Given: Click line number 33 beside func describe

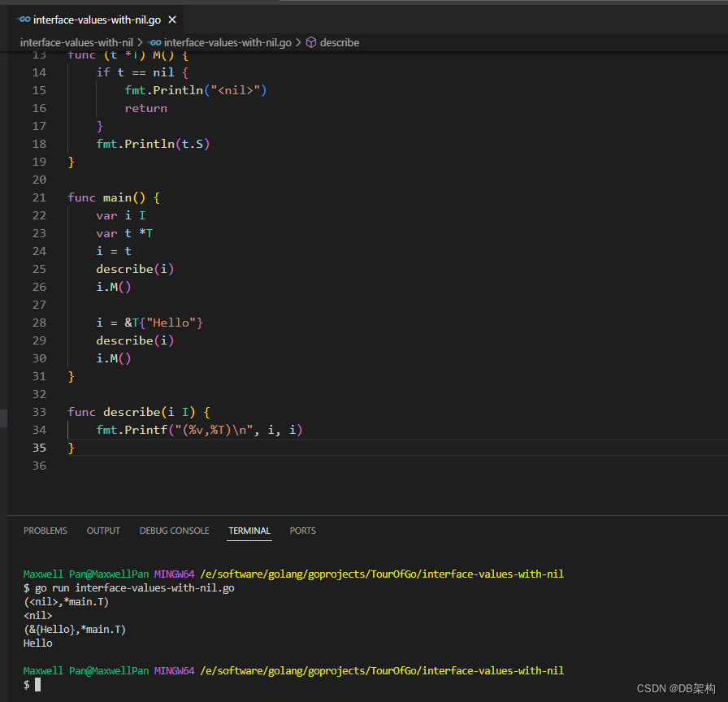Looking at the screenshot, I should click(39, 411).
